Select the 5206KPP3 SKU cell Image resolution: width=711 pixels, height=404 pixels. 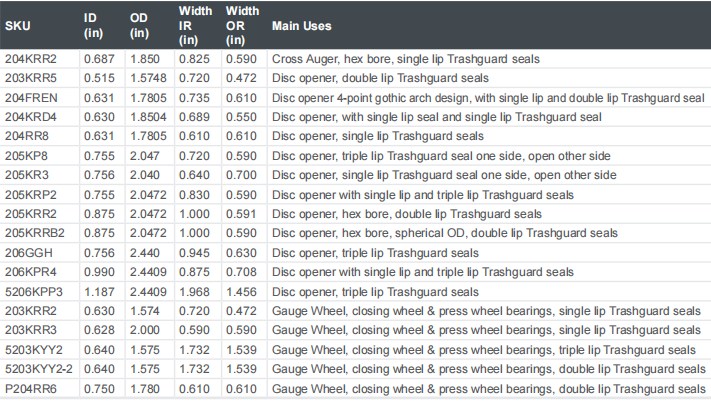tap(34, 292)
